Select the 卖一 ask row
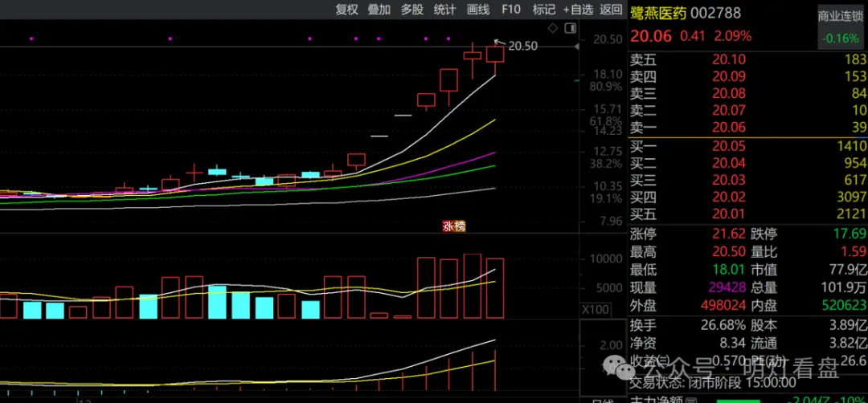 pyautogui.click(x=748, y=128)
